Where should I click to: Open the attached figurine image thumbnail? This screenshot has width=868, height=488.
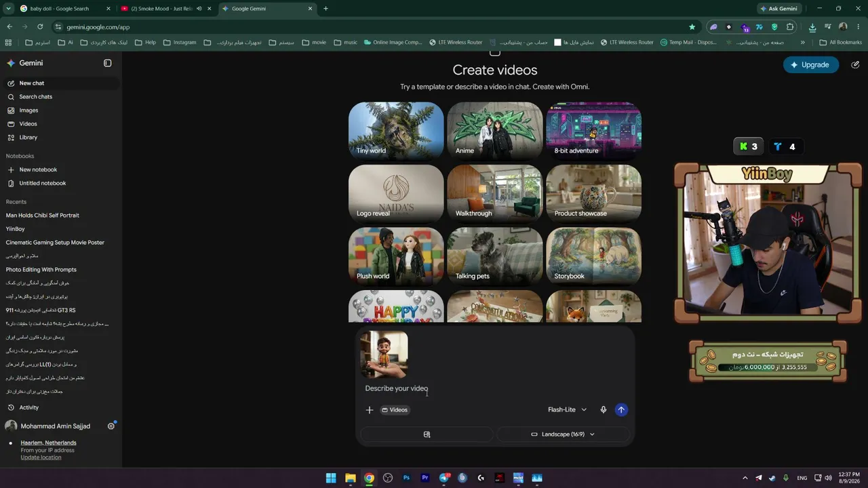click(384, 354)
